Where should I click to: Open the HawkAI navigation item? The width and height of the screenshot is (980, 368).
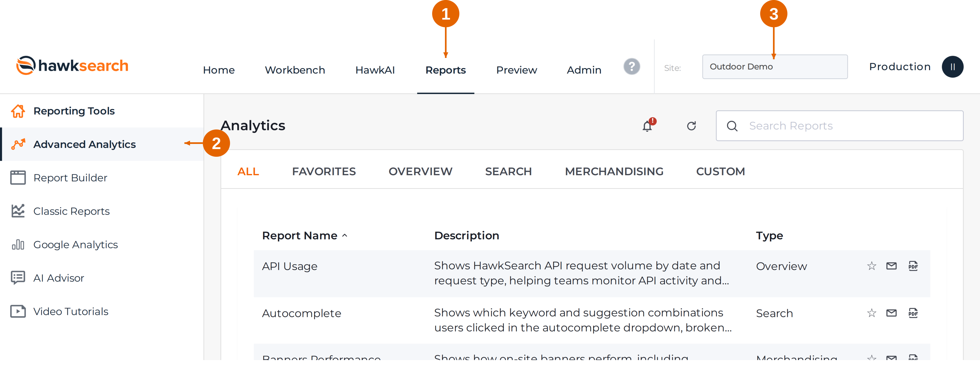tap(375, 70)
